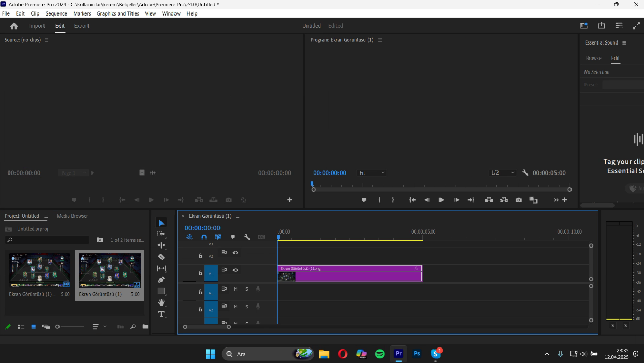Open Button Editor plus in Program Monitor

[565, 200]
